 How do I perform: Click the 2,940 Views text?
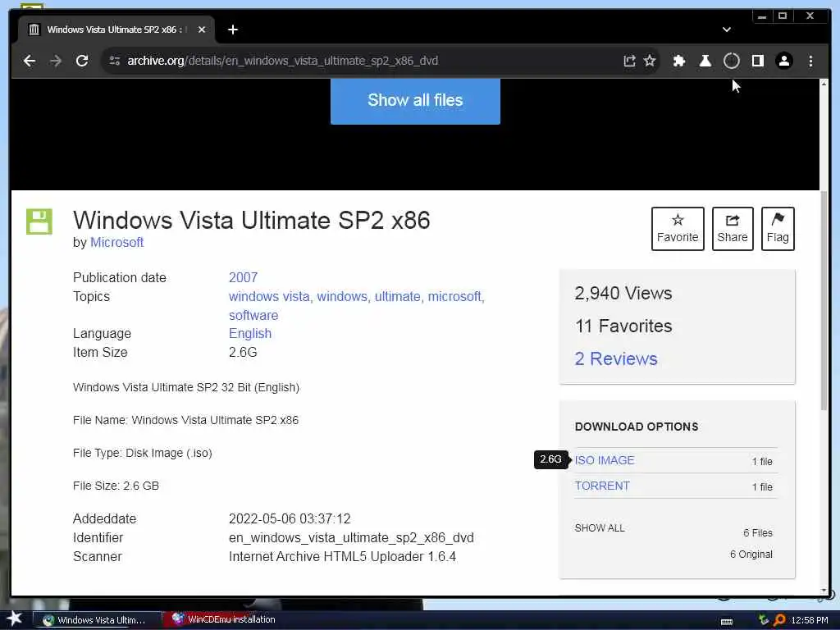[x=623, y=293]
